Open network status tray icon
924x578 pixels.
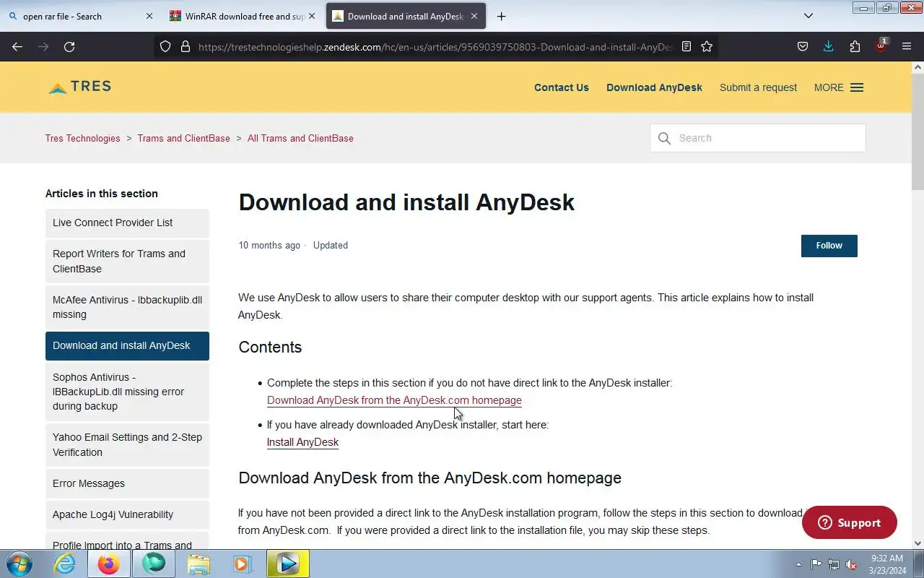pyautogui.click(x=834, y=564)
